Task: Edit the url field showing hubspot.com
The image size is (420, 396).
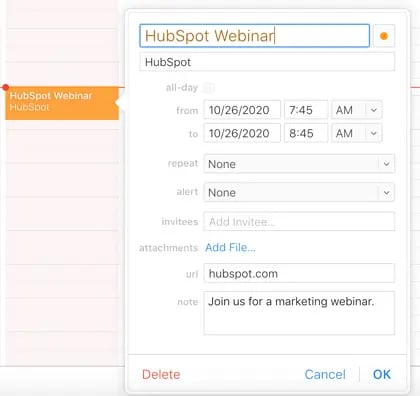Action: tap(299, 273)
